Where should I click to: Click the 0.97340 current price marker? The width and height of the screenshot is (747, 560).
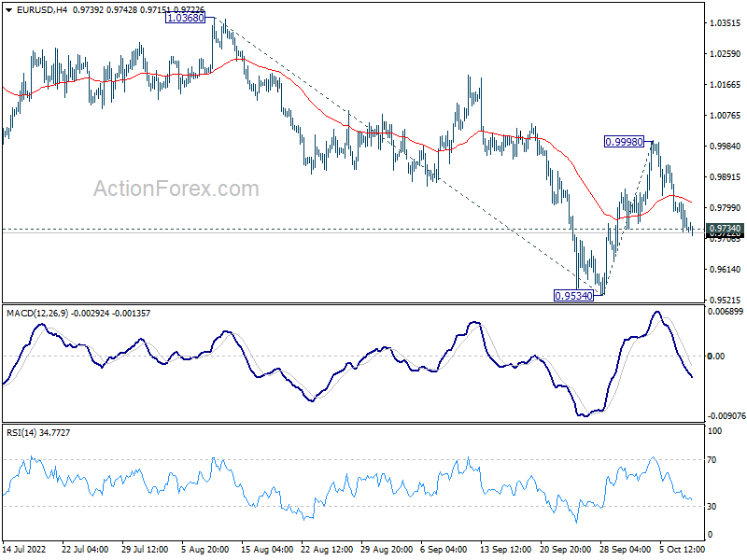(725, 229)
